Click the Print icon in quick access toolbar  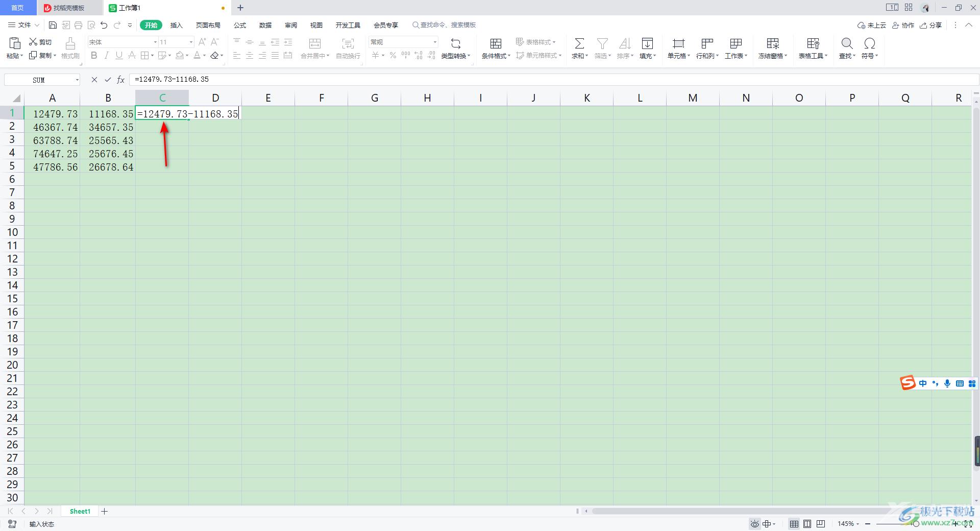[78, 25]
